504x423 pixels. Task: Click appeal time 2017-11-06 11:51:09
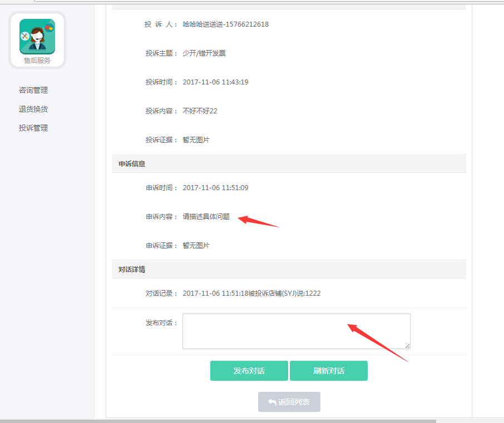click(x=215, y=188)
